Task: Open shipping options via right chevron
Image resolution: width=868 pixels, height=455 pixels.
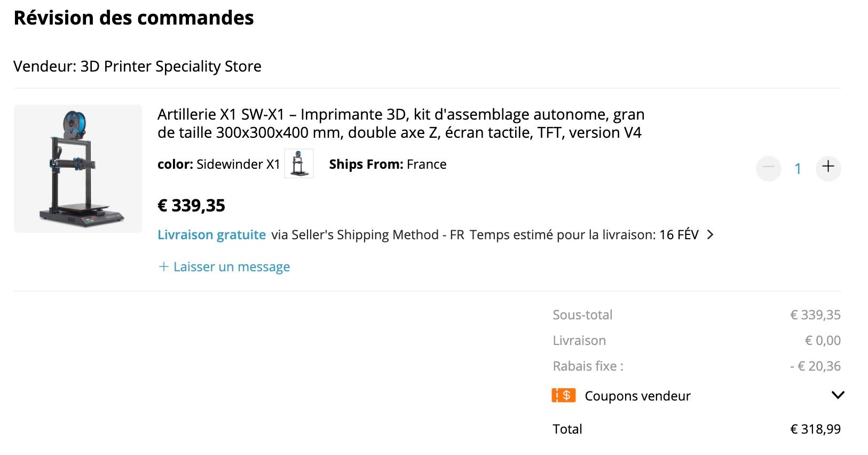Action: (x=710, y=234)
